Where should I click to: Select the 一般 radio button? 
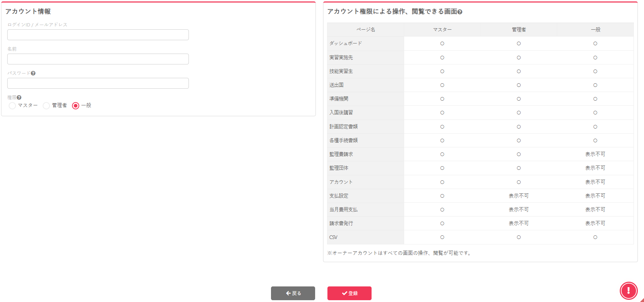(76, 106)
